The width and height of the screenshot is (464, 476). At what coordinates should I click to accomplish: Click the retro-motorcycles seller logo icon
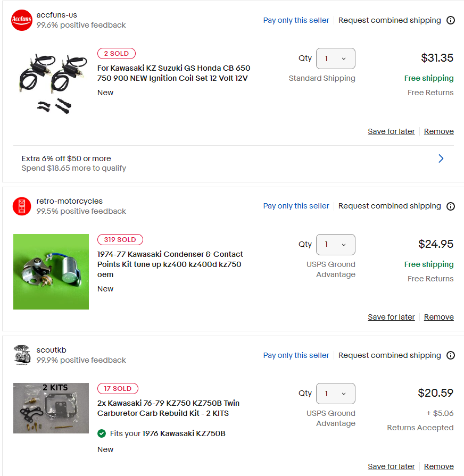coord(22,206)
